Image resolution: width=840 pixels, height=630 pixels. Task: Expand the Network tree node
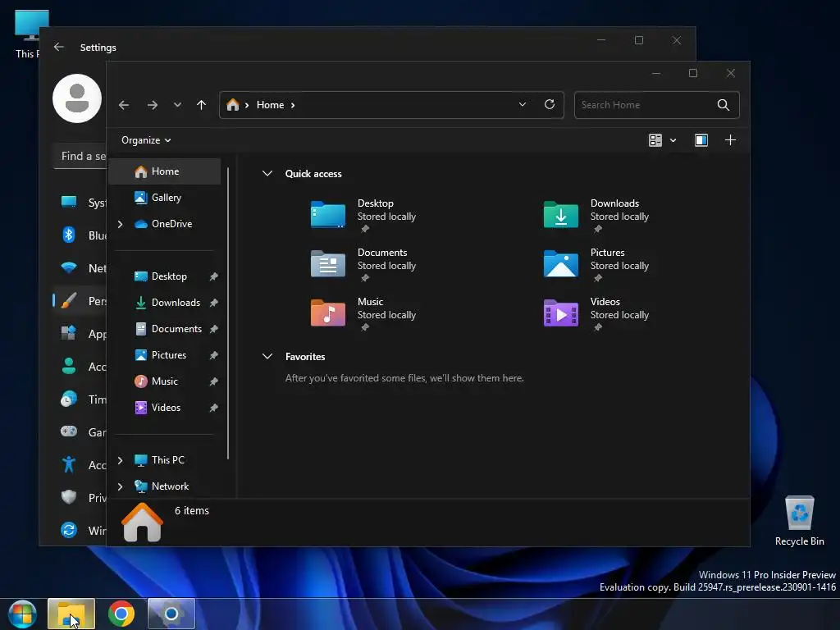[x=120, y=486]
